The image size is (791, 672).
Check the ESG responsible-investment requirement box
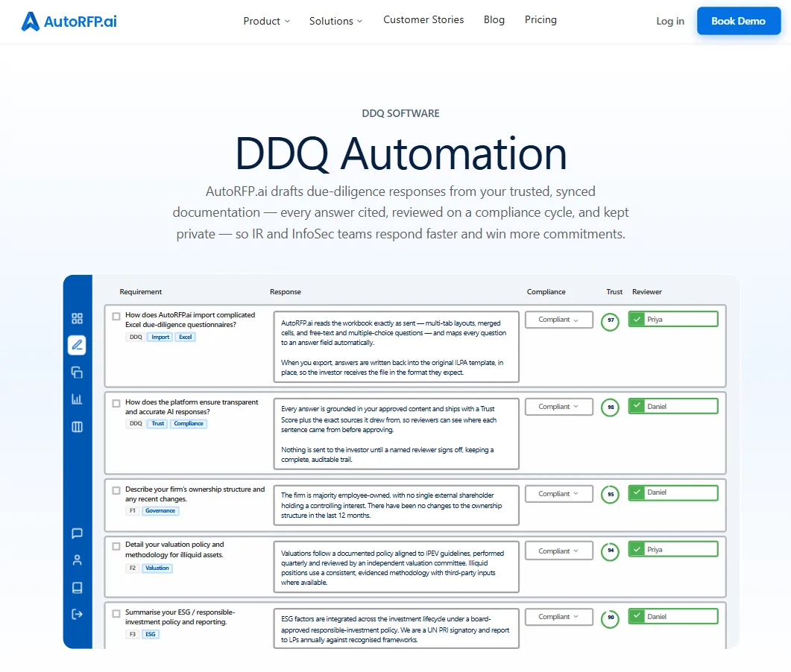pyautogui.click(x=116, y=614)
